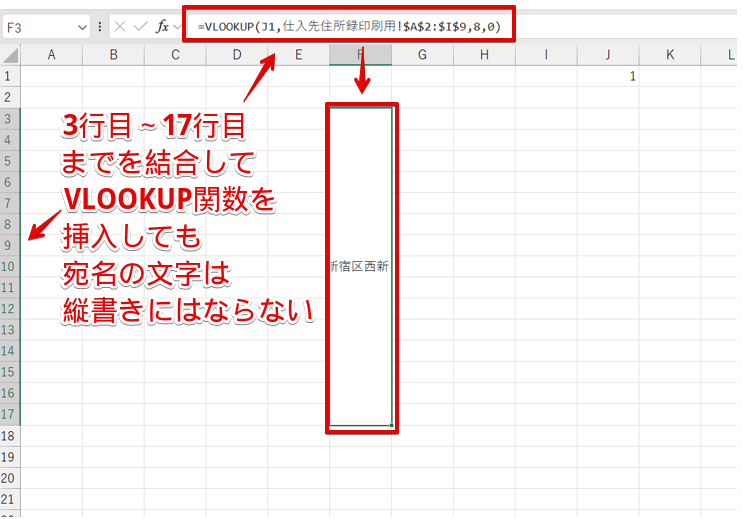
Task: Select row 10 header
Action: pyautogui.click(x=10, y=266)
